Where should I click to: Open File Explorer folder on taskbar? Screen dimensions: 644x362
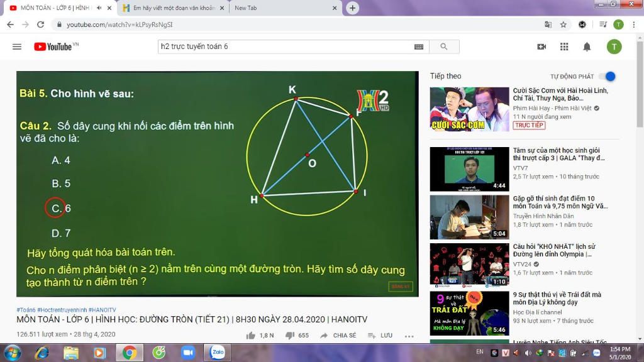tap(70, 353)
